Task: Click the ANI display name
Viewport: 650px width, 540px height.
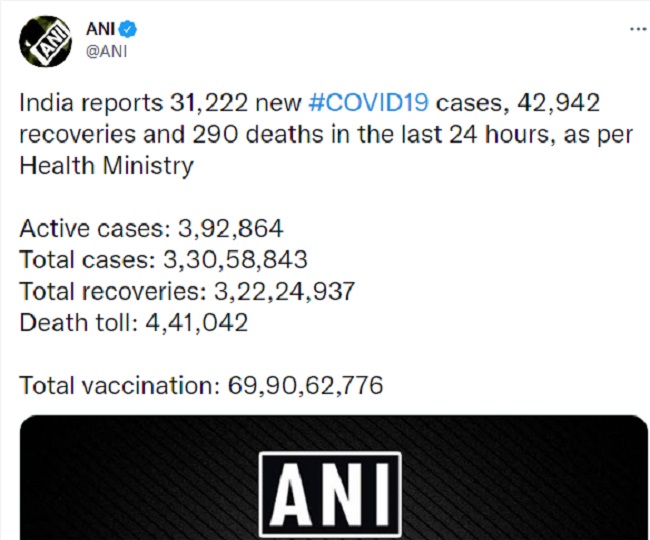Action: (x=100, y=29)
